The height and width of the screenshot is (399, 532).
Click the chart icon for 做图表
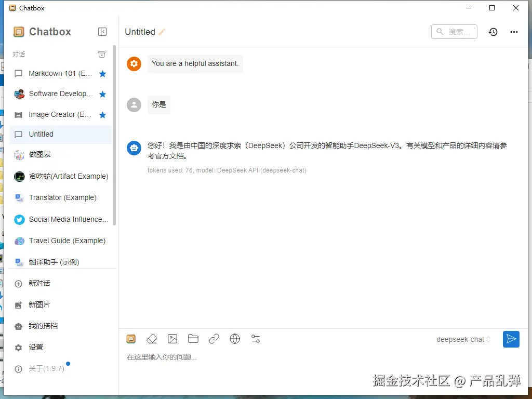pos(19,155)
